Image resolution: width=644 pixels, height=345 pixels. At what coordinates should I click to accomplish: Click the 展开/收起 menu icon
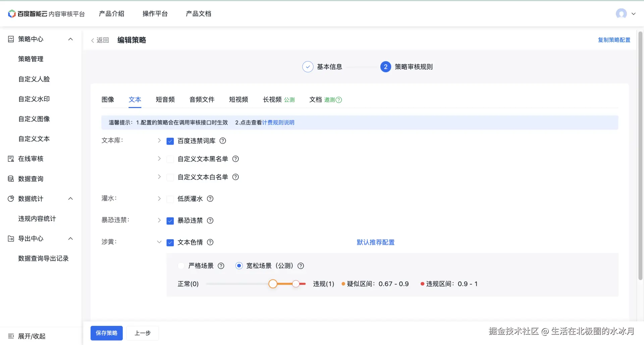click(11, 336)
